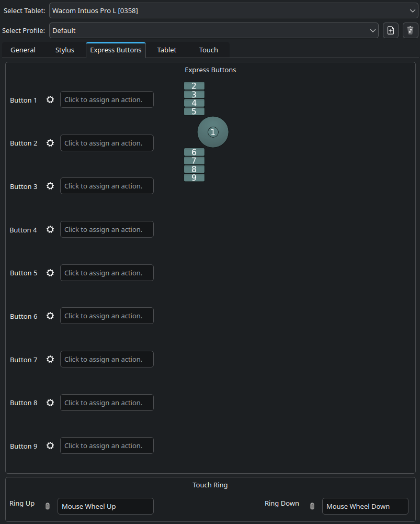Image resolution: width=420 pixels, height=524 pixels.
Task: Click the Express Buttons section heading
Action: tap(210, 70)
